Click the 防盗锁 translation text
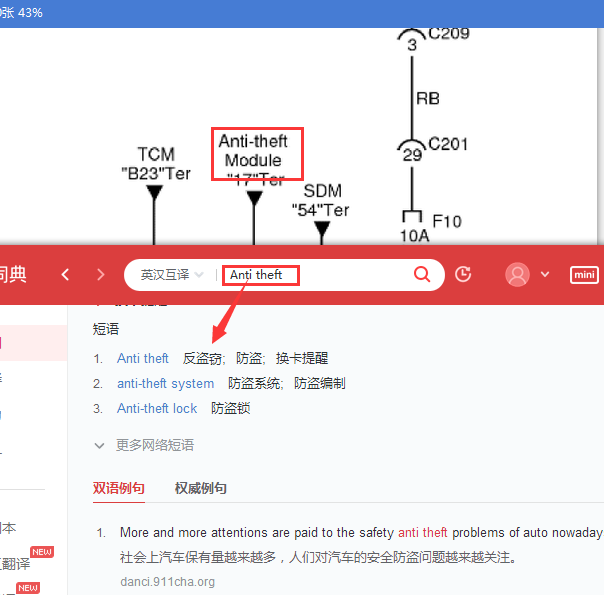Screen dimensions: 604x595 point(231,408)
